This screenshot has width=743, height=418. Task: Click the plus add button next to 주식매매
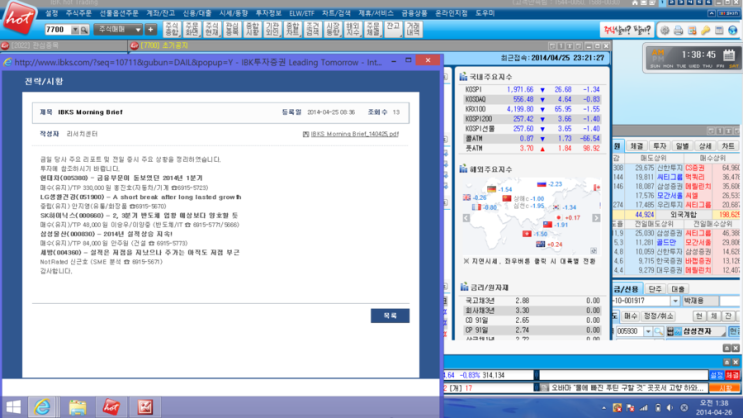pos(151,29)
